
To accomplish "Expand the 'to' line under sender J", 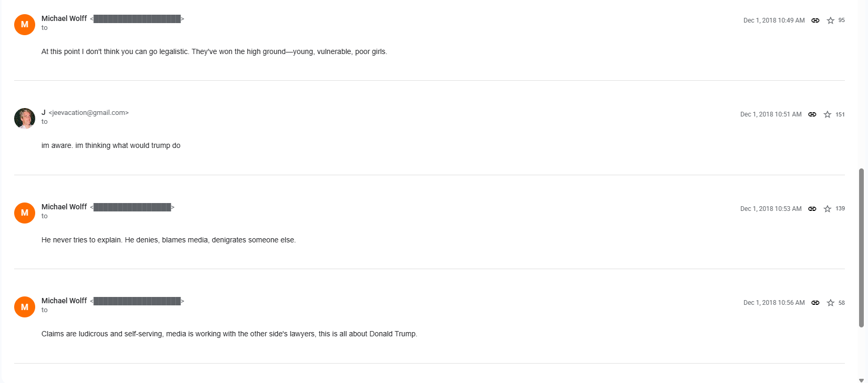I will [45, 122].
